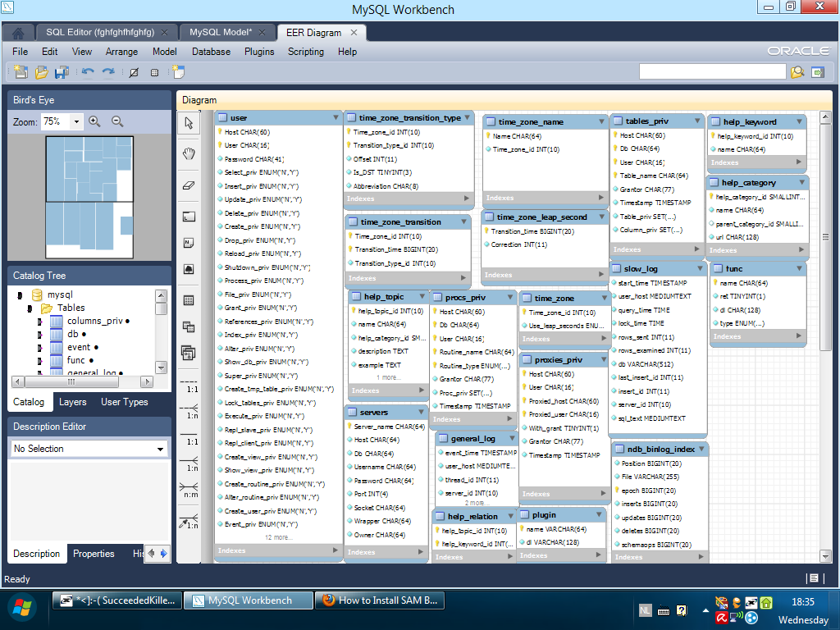
Task: Click the search icon beside the search field
Action: 797,72
